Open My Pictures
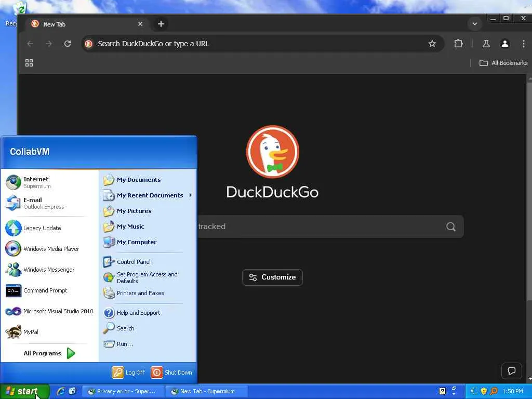 tap(148, 211)
